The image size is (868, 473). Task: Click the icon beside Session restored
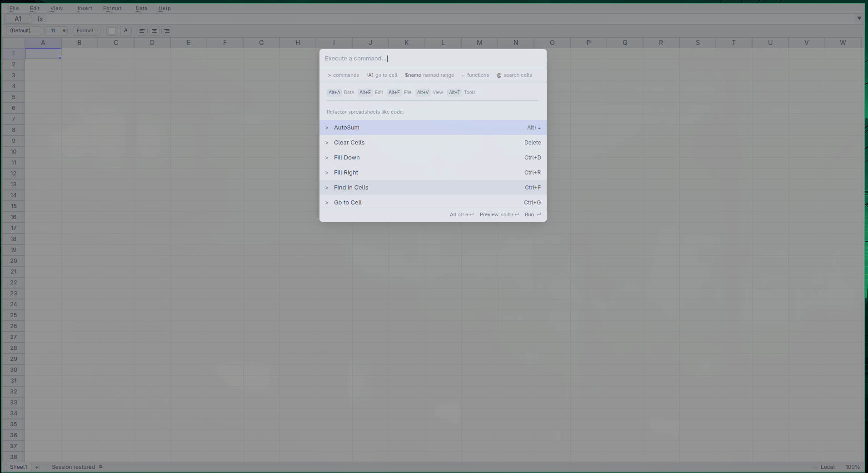[x=100, y=467]
